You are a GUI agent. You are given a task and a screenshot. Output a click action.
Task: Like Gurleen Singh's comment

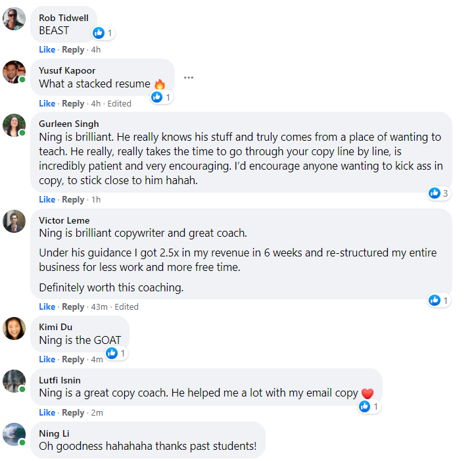(x=47, y=200)
